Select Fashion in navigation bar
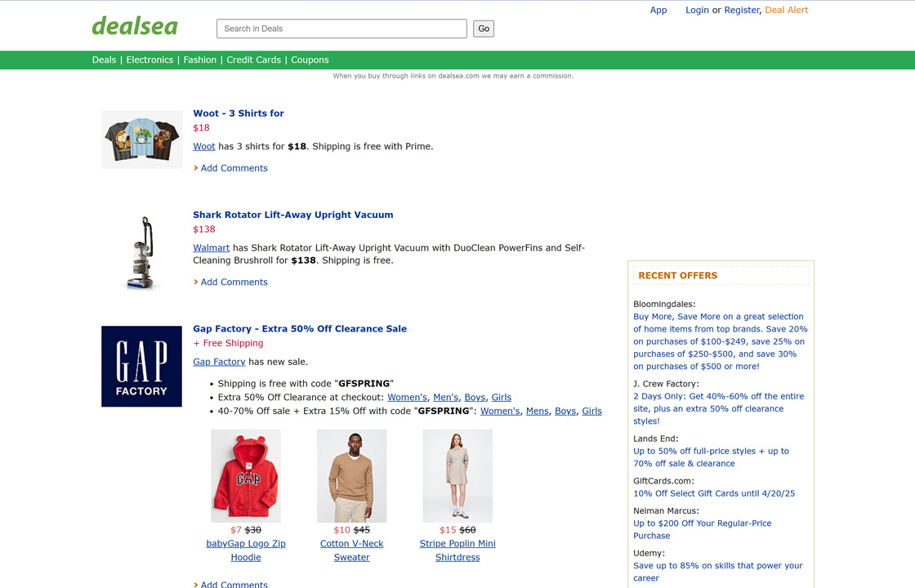The width and height of the screenshot is (915, 588). point(199,60)
